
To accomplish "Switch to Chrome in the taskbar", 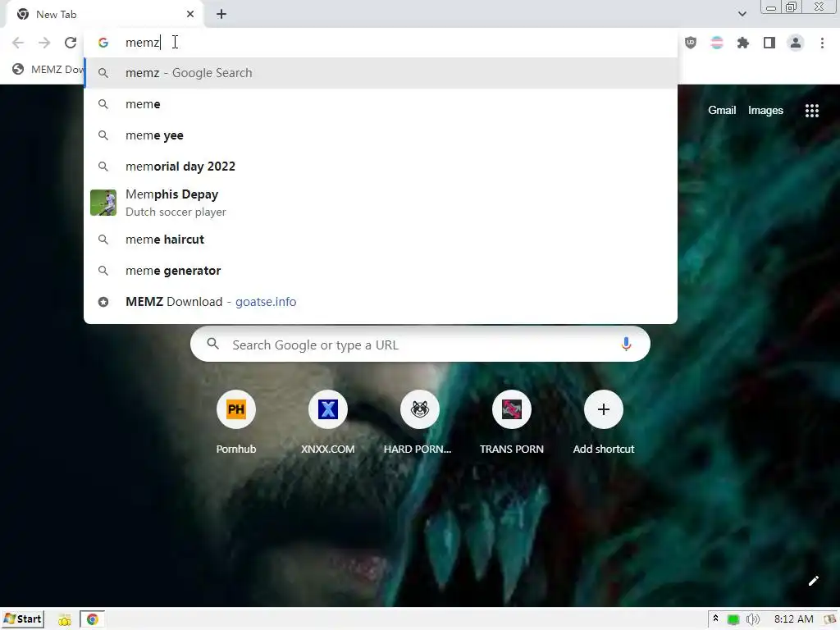I will tap(92, 619).
